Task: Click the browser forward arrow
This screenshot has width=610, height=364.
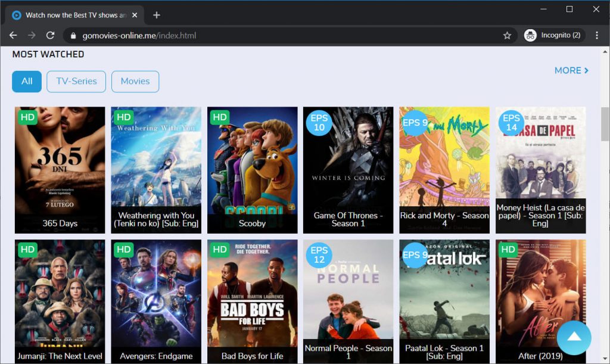Action: pos(32,35)
